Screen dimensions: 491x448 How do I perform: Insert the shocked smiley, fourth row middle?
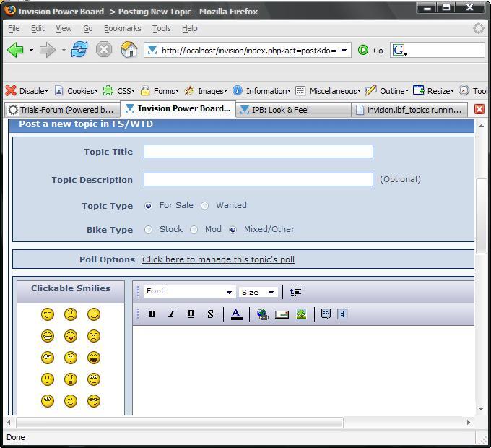tap(71, 379)
